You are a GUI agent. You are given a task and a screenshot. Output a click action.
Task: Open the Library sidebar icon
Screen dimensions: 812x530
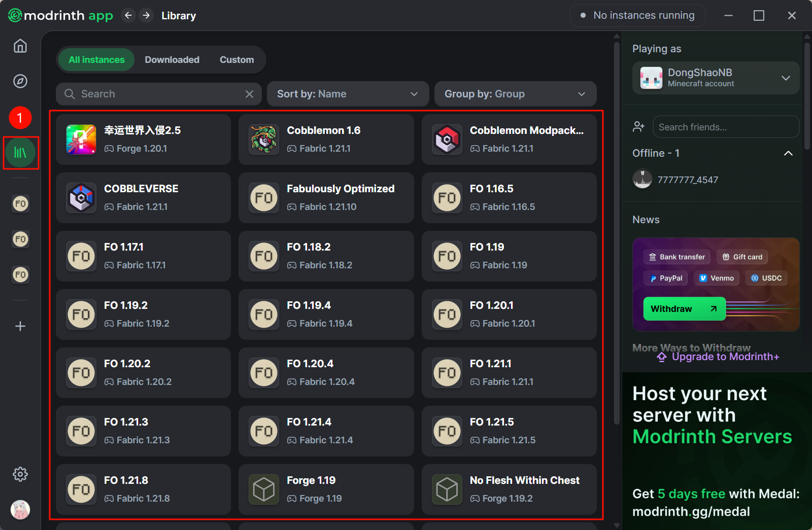[x=20, y=153]
